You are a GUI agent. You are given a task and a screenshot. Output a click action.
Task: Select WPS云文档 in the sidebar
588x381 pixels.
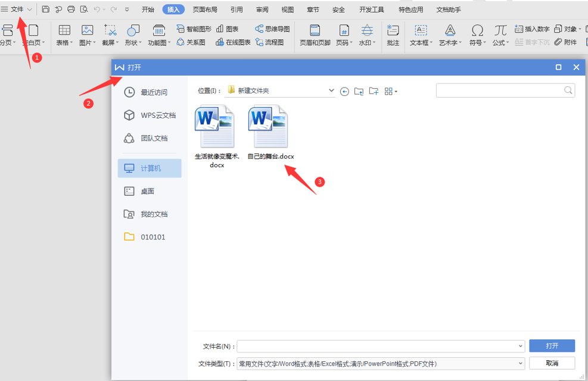coord(150,115)
